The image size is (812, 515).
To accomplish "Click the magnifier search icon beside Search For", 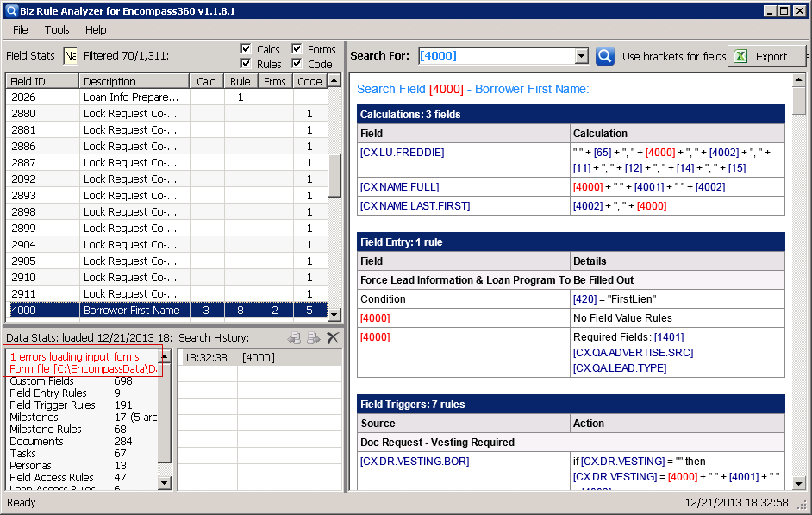I will click(x=604, y=56).
